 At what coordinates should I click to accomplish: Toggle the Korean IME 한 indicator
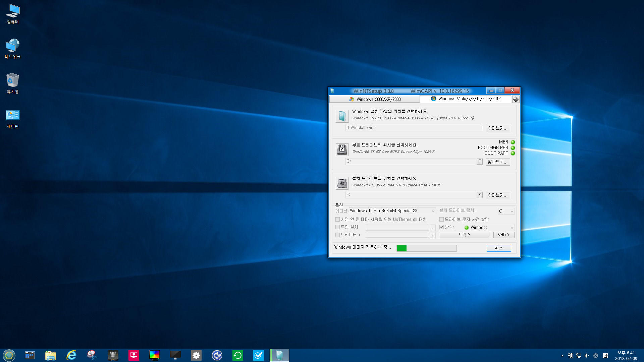click(x=605, y=356)
